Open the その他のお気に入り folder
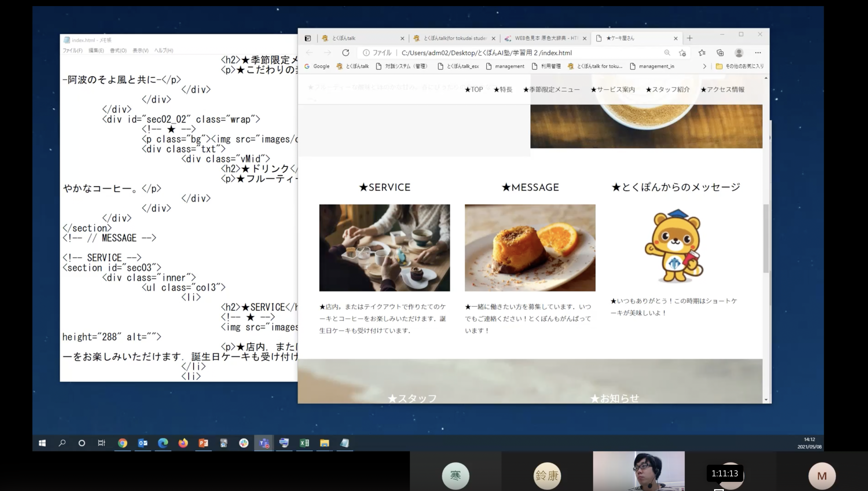Viewport: 868px width, 491px height. [739, 66]
